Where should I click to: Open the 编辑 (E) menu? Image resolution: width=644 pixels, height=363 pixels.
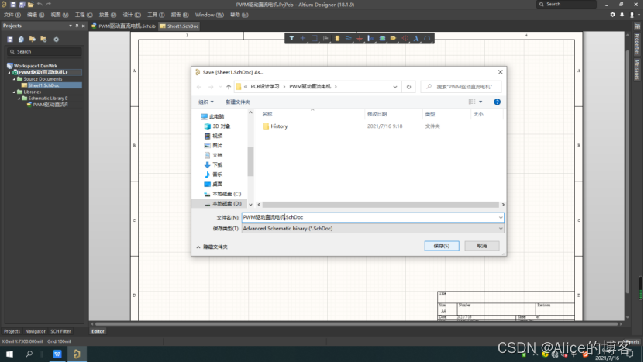(x=36, y=15)
